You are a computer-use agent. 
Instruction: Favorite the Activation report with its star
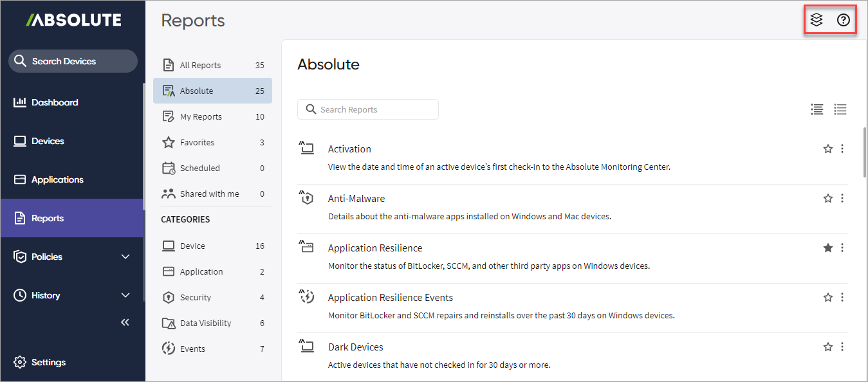[828, 149]
